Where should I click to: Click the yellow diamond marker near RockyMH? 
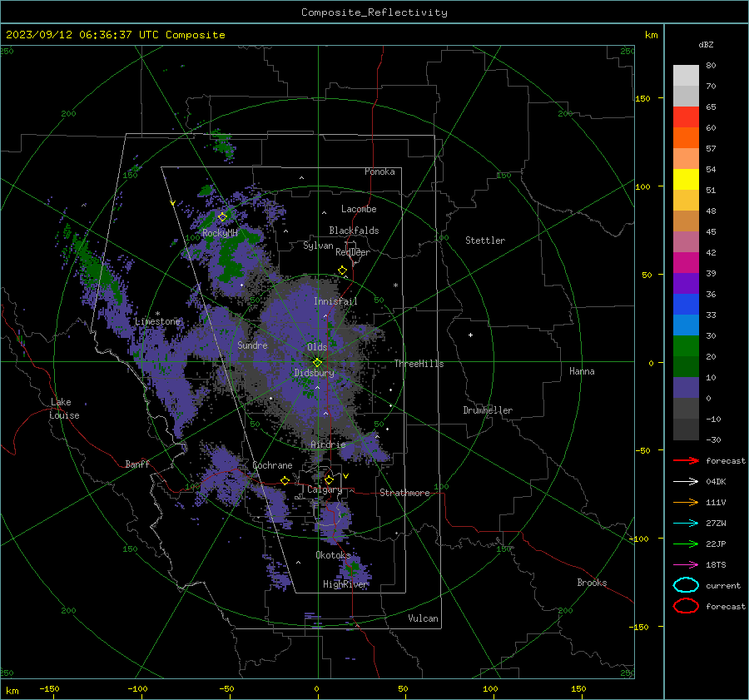(222, 217)
